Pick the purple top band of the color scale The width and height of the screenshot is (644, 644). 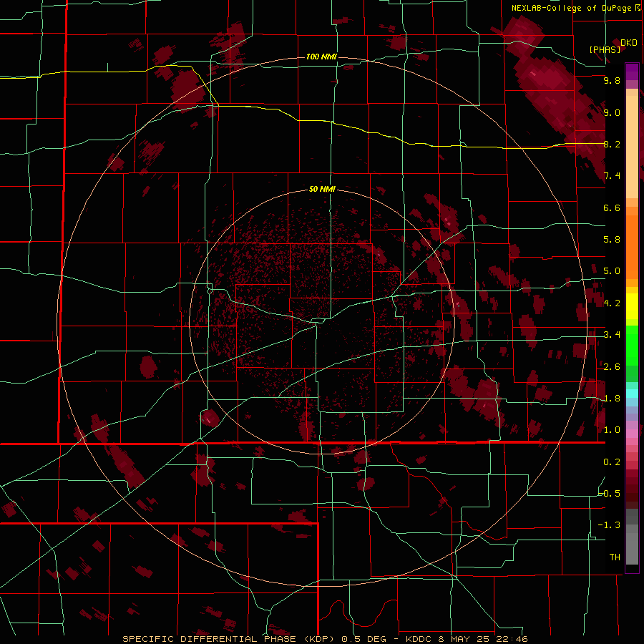[632, 72]
